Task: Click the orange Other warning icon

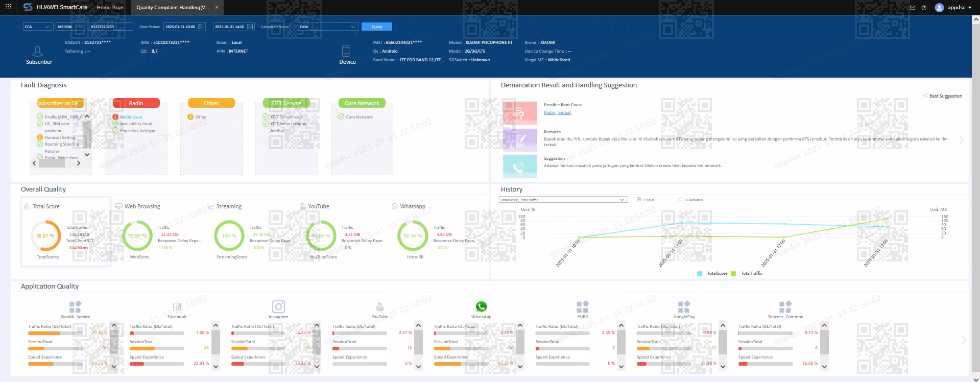Action: pyautogui.click(x=190, y=117)
